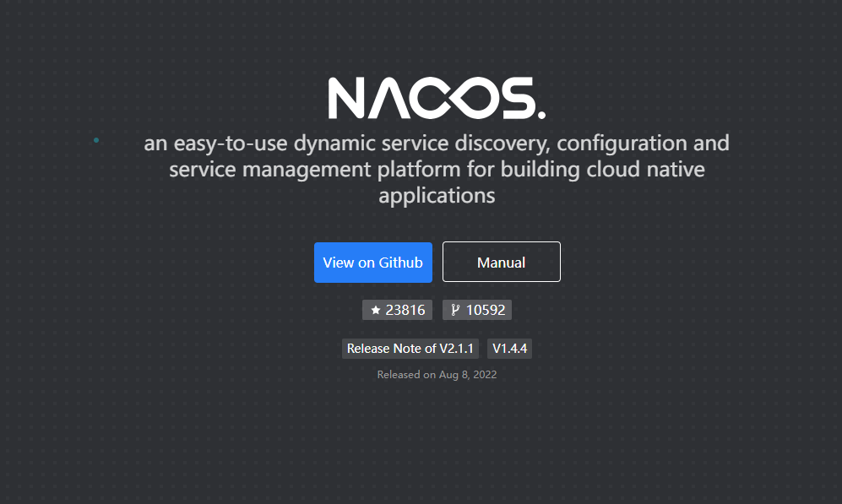The image size is (842, 504).
Task: Click the blue View on Github button text
Action: coord(372,262)
